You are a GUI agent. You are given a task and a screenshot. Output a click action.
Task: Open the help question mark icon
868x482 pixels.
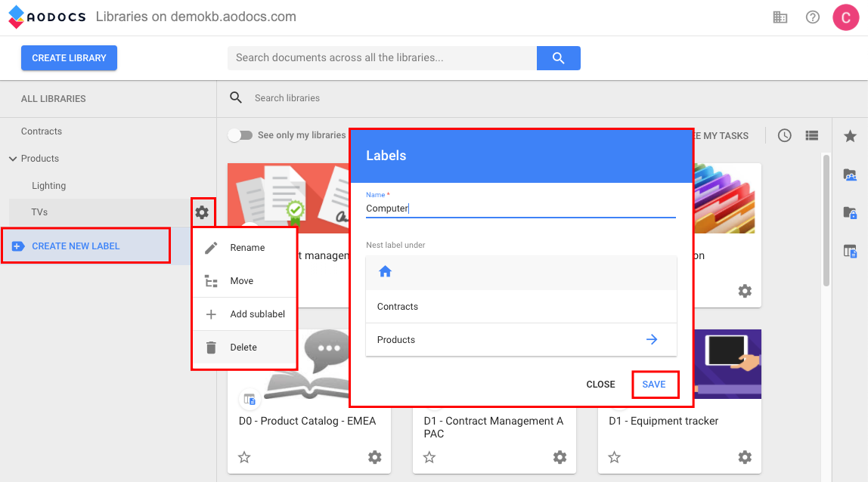pyautogui.click(x=813, y=17)
